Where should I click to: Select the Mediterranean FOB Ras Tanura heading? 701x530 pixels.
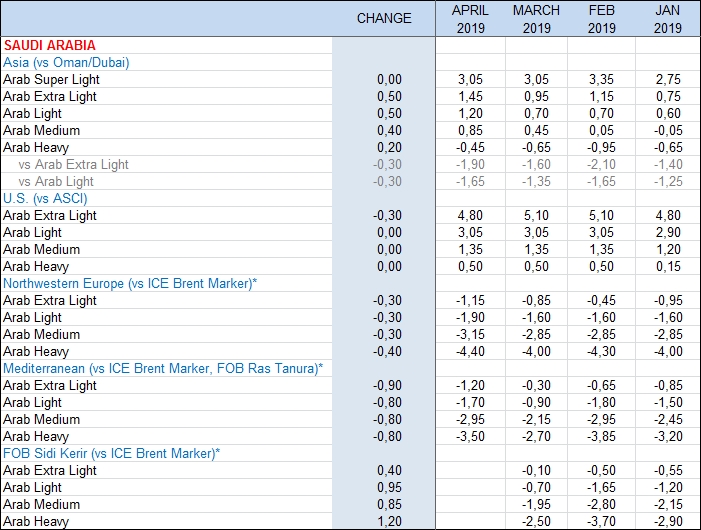click(x=163, y=368)
